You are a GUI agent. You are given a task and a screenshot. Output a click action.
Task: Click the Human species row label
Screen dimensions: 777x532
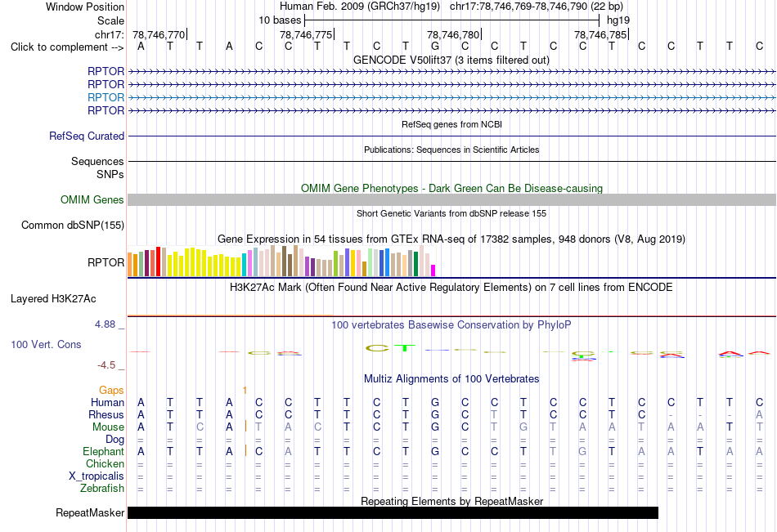pos(107,402)
